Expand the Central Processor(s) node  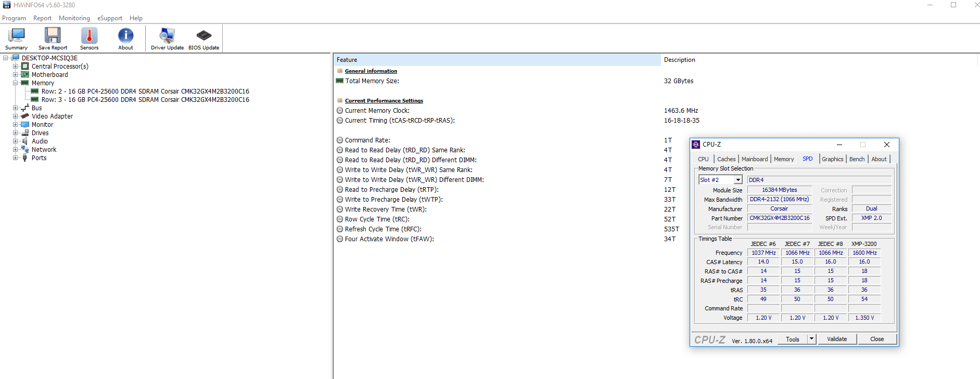point(16,67)
